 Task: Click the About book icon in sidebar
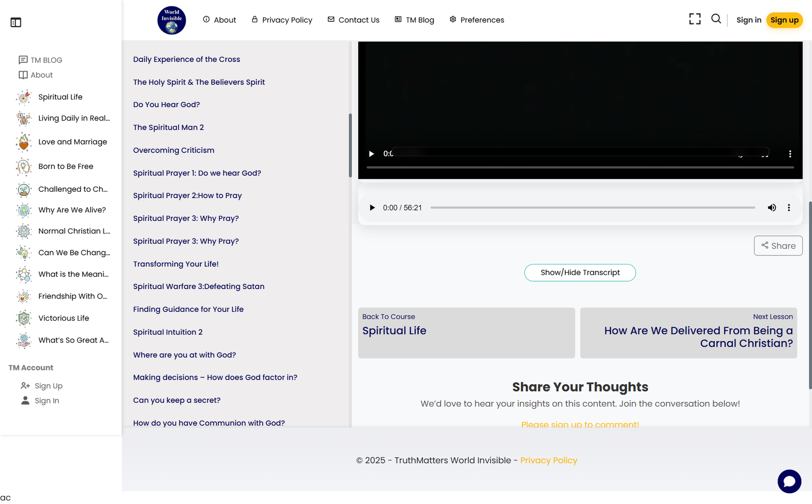click(23, 75)
